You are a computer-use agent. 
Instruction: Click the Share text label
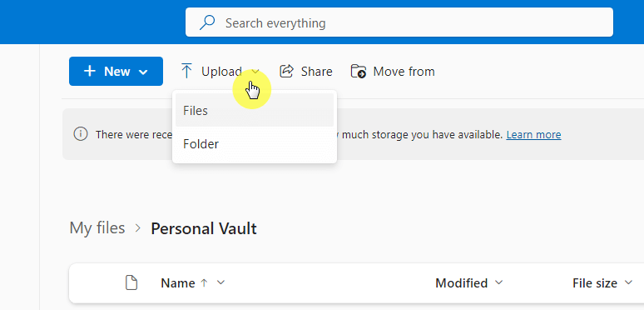point(316,72)
